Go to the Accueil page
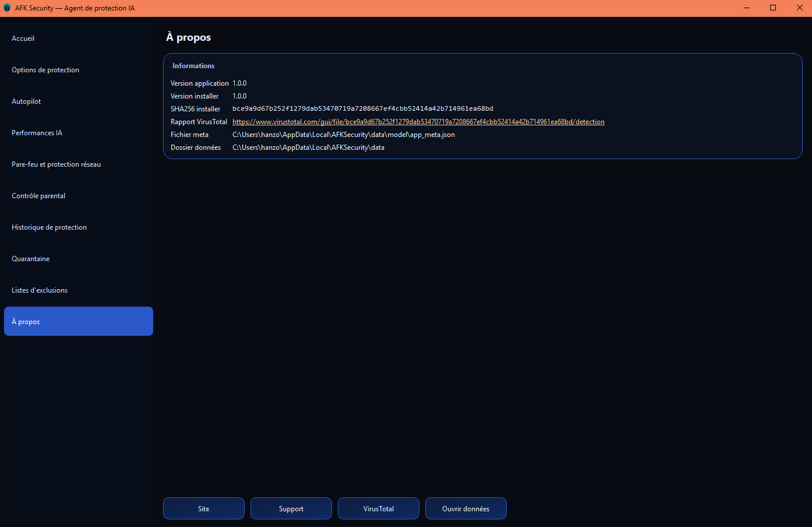Screen dimensions: 812x527 [23, 38]
